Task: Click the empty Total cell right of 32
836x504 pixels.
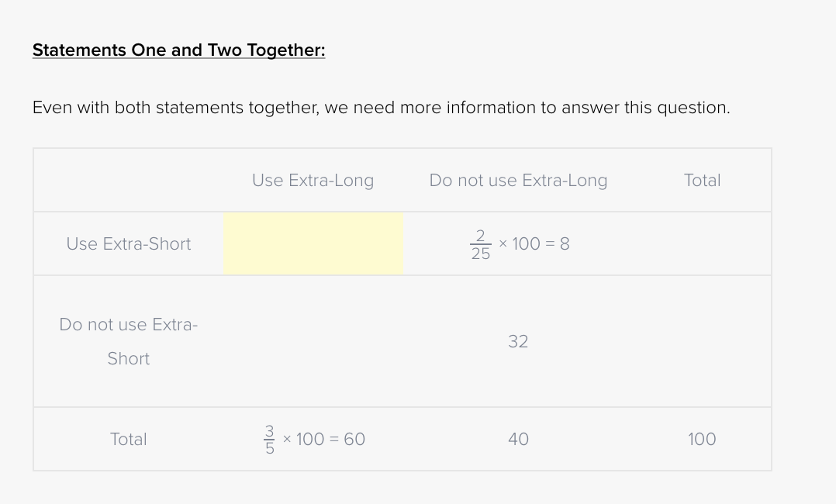Action: [x=702, y=341]
